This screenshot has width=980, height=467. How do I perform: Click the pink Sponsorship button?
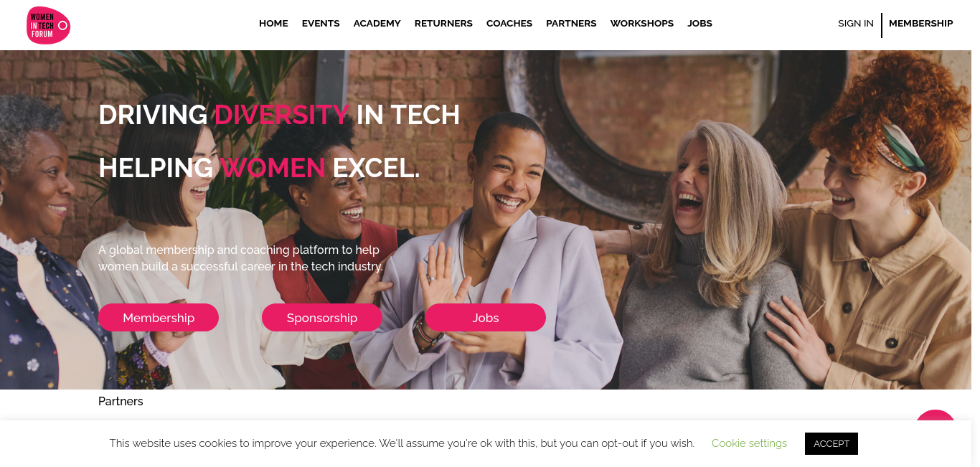[322, 318]
